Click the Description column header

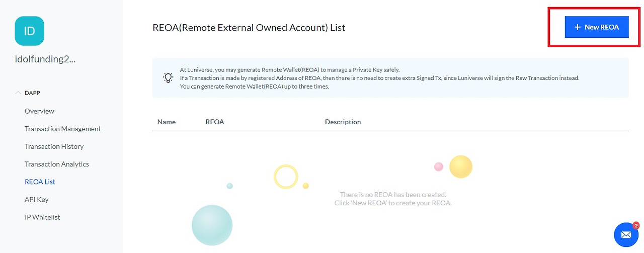tap(343, 122)
